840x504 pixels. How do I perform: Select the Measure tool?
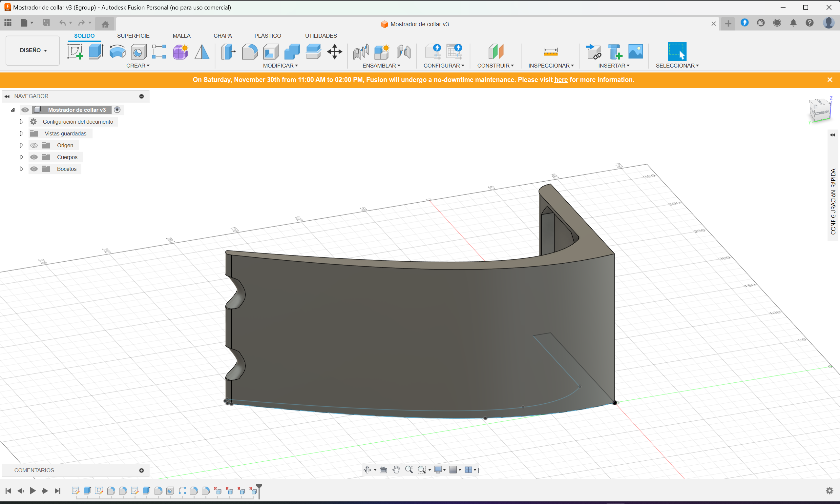tap(551, 51)
